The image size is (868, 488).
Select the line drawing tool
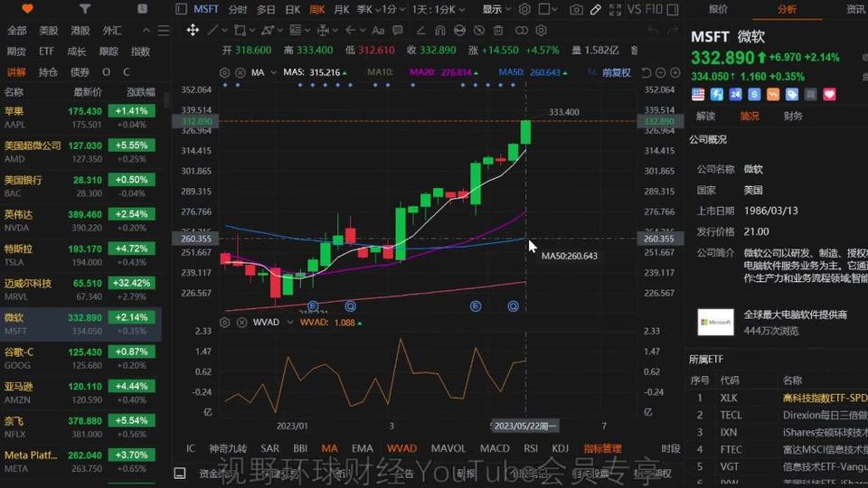[x=212, y=30]
